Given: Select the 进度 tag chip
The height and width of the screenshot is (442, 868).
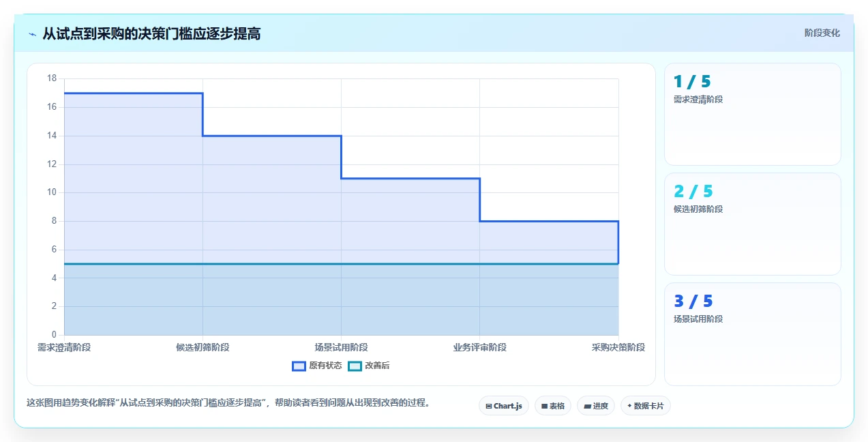Looking at the screenshot, I should pos(596,406).
